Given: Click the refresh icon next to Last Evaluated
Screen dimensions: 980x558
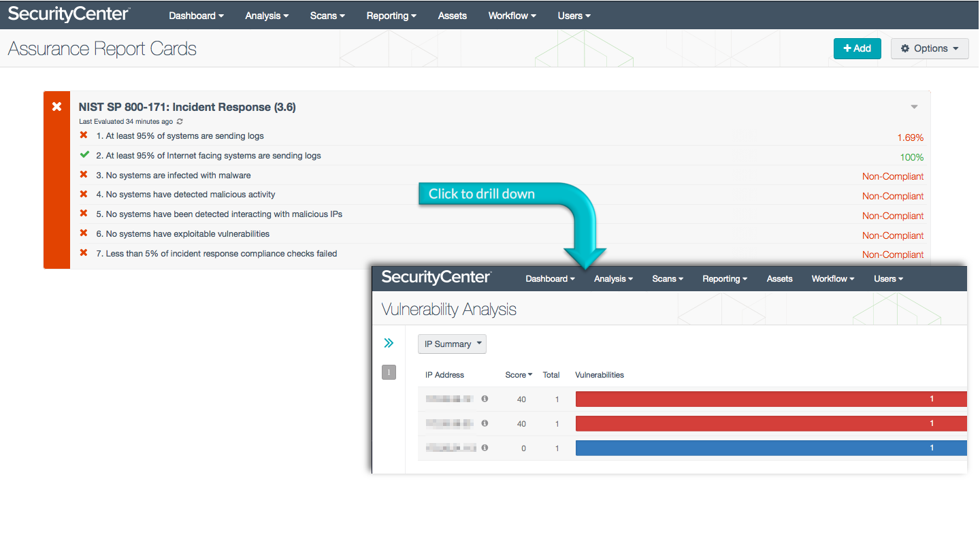Looking at the screenshot, I should pyautogui.click(x=180, y=122).
